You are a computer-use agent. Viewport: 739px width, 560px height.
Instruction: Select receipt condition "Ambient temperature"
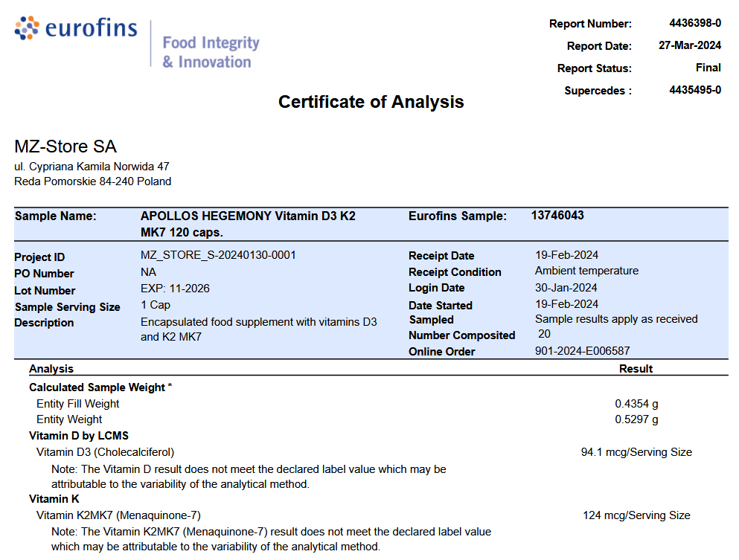[x=586, y=271]
